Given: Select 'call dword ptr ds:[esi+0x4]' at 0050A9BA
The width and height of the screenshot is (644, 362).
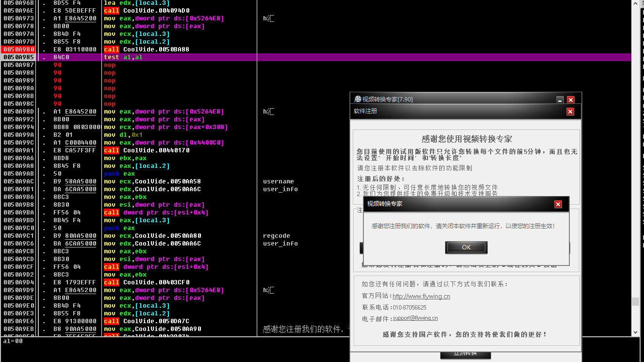Looking at the screenshot, I should pyautogui.click(x=156, y=213).
